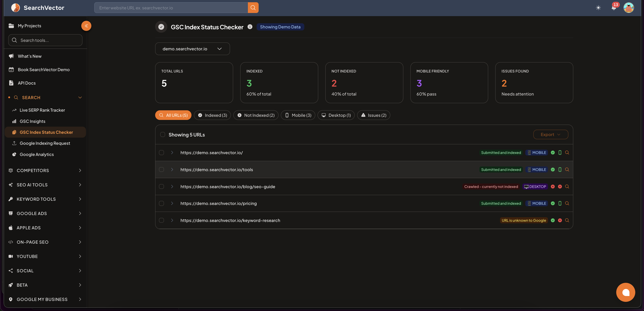644x311 pixels.
Task: Check the select-all Showing 5 URLs checkbox
Action: (163, 134)
